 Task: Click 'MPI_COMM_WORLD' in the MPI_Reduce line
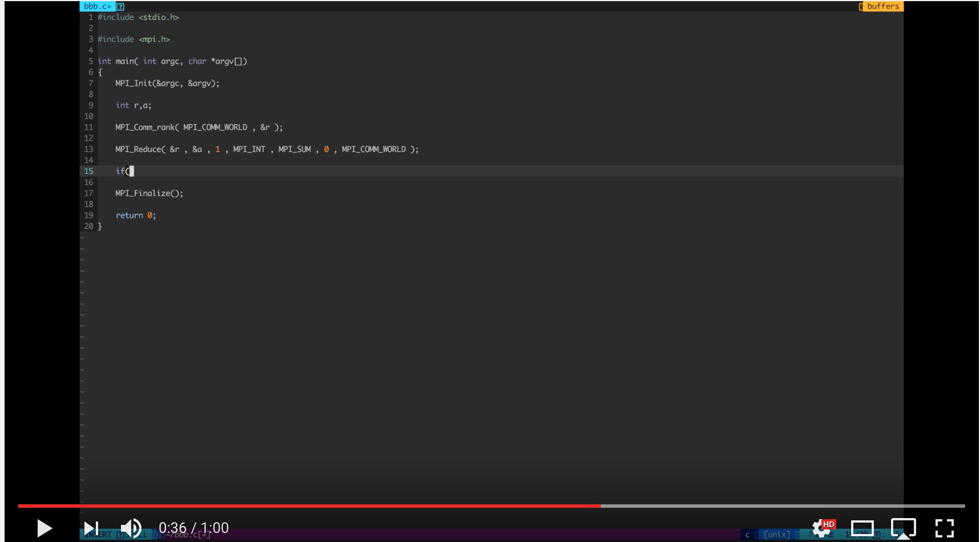coord(374,149)
